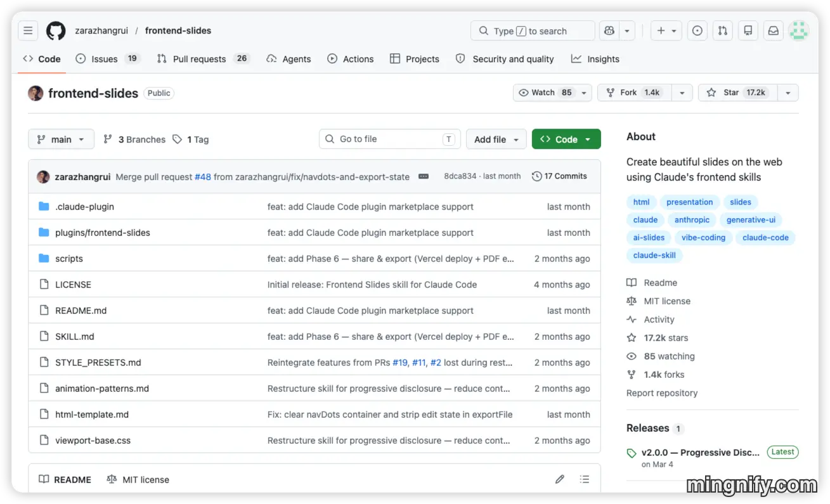Open the 1.4k forks link in About
Viewport: 830px width, 504px height.
click(x=656, y=375)
